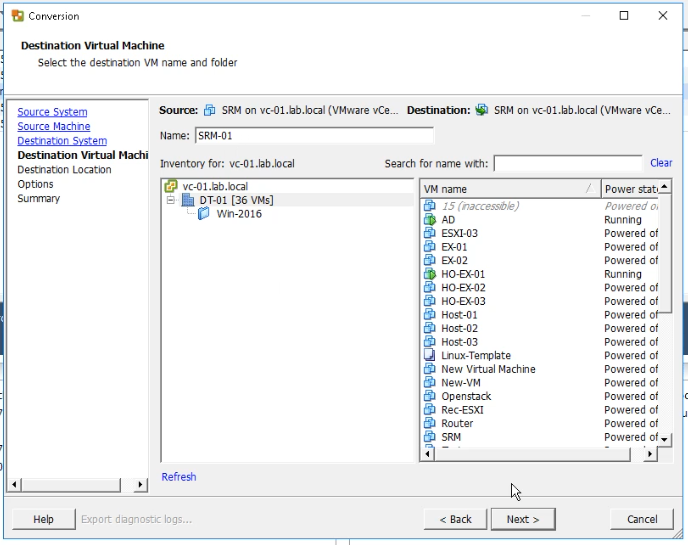The width and height of the screenshot is (688, 545).
Task: Click the steps panel scroll right arrow
Action: (140, 485)
